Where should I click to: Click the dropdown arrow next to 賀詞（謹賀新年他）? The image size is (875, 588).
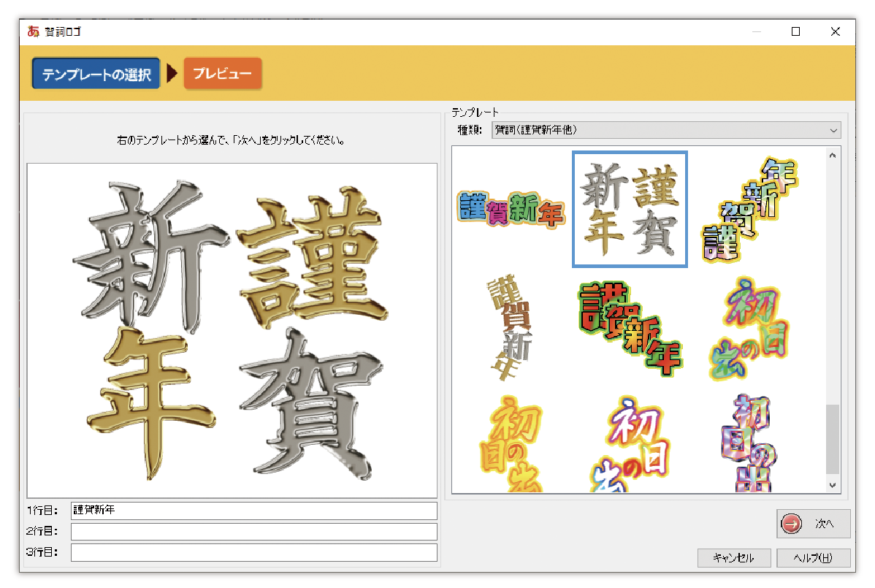[x=833, y=130]
